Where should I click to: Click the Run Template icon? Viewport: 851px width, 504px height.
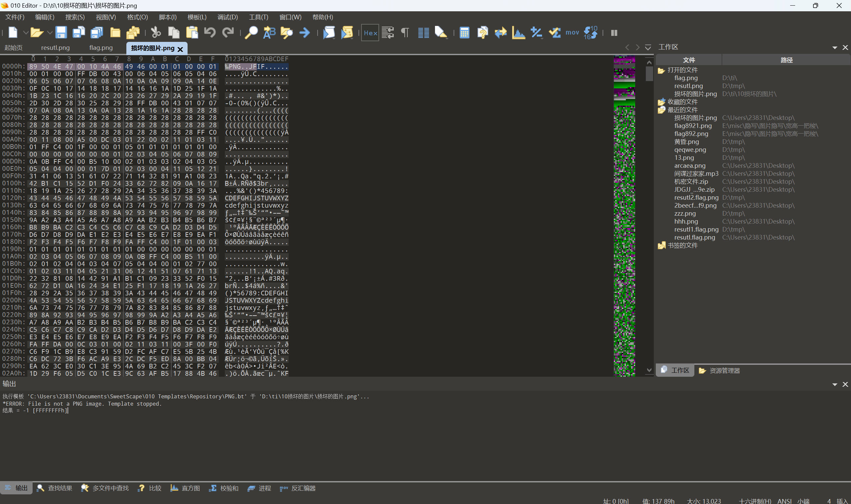[347, 33]
